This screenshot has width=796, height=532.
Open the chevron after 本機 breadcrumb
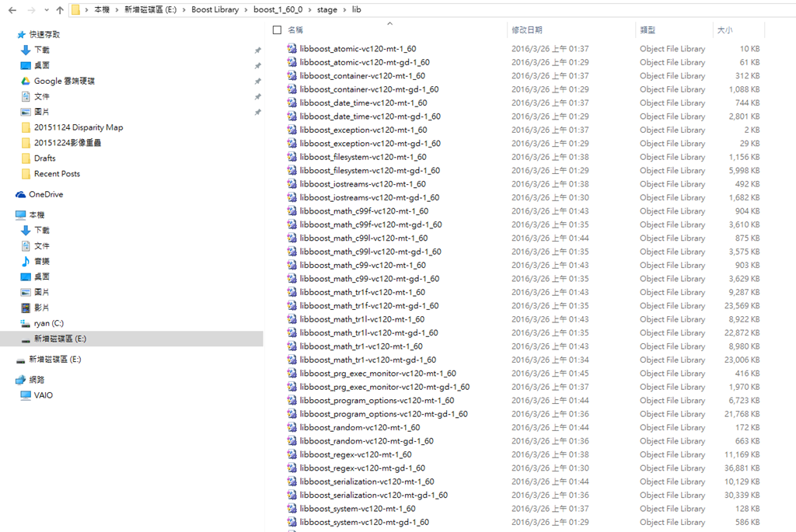pos(117,9)
